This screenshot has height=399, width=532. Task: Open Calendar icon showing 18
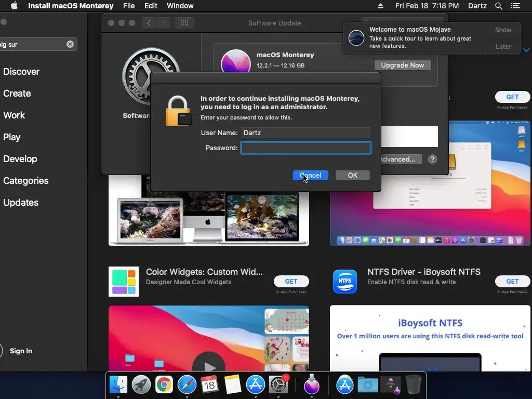coord(209,384)
